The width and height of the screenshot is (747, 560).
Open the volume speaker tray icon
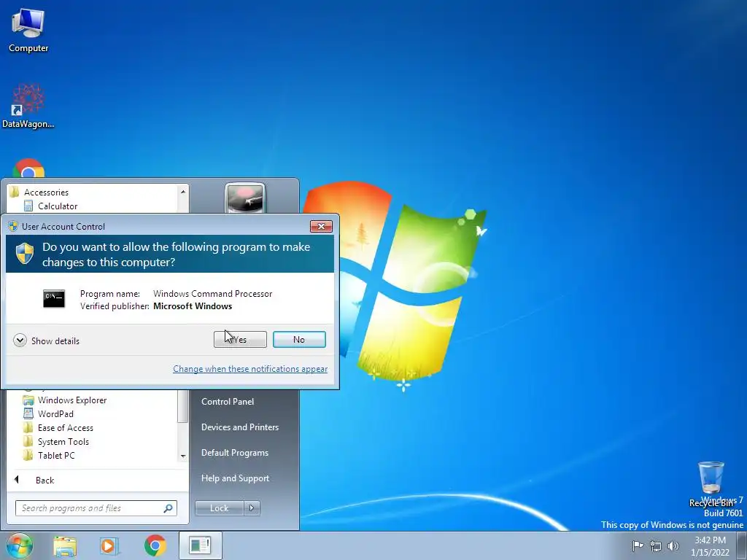point(673,546)
